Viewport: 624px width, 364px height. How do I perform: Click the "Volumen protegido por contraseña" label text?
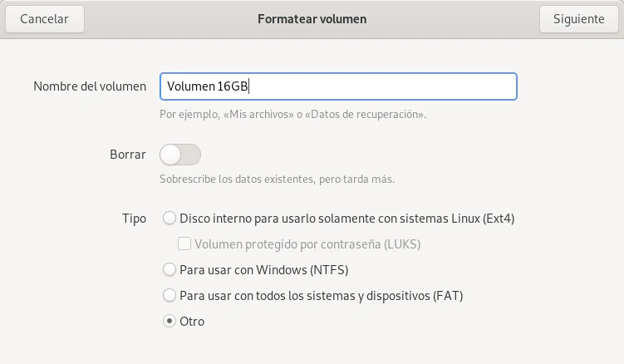[307, 244]
